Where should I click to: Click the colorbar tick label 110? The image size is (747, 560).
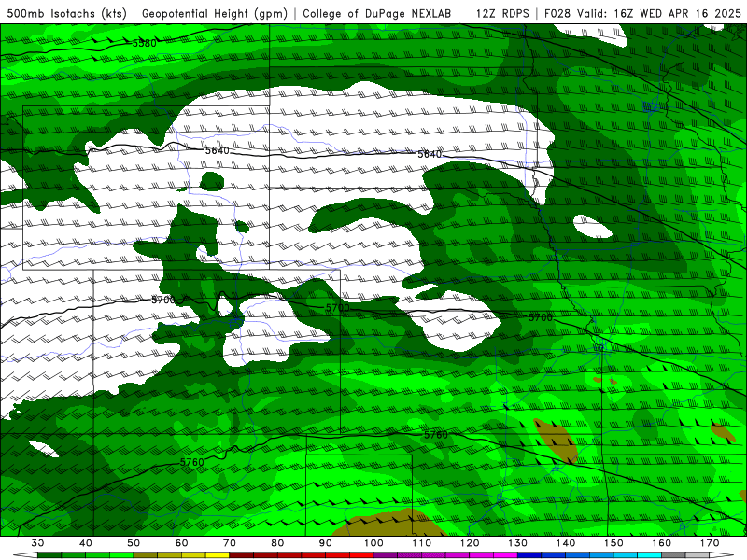(x=422, y=543)
